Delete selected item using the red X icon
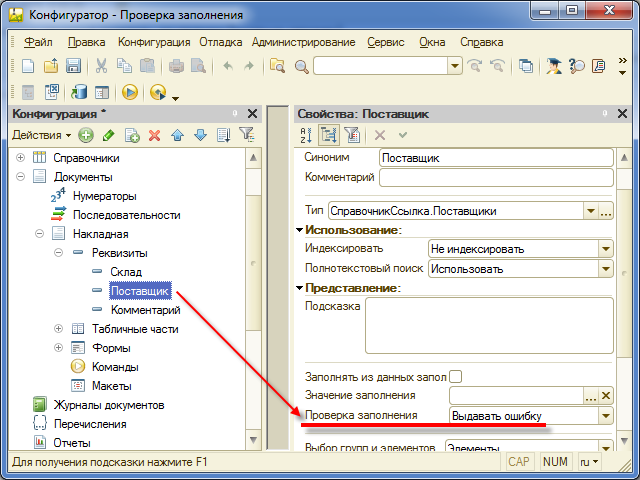 click(x=154, y=135)
